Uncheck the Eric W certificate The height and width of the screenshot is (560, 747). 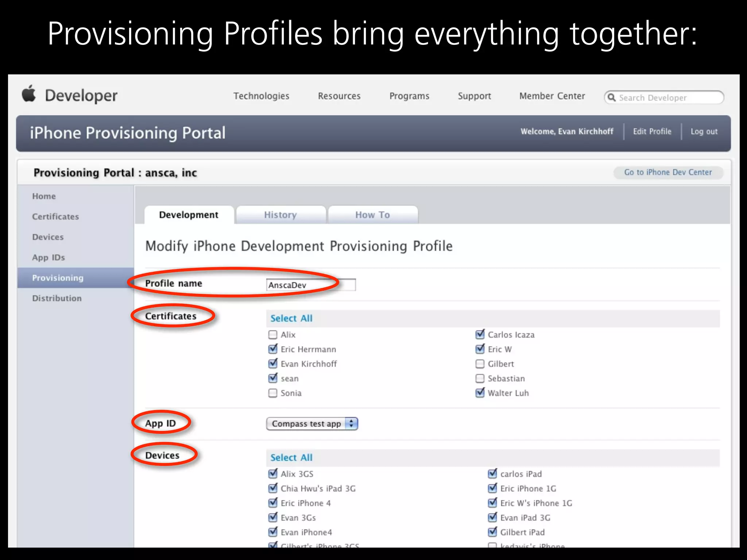click(x=480, y=349)
